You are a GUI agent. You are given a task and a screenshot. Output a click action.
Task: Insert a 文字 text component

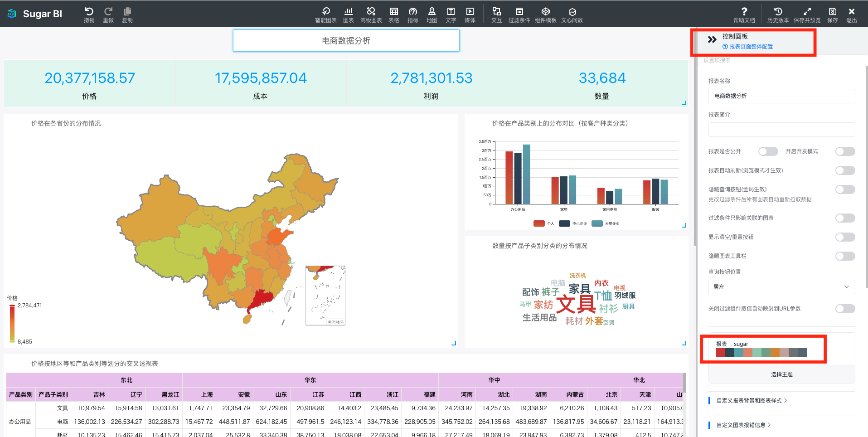451,15
